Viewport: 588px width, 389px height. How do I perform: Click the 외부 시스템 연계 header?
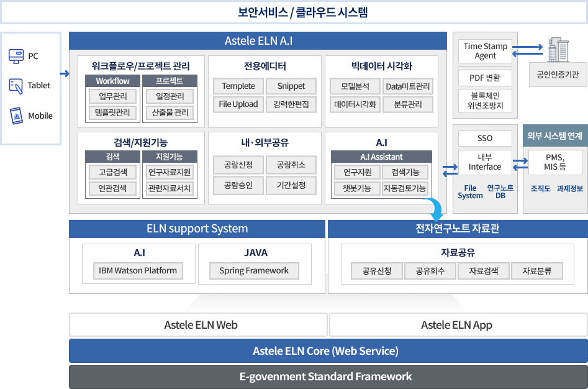pyautogui.click(x=555, y=135)
